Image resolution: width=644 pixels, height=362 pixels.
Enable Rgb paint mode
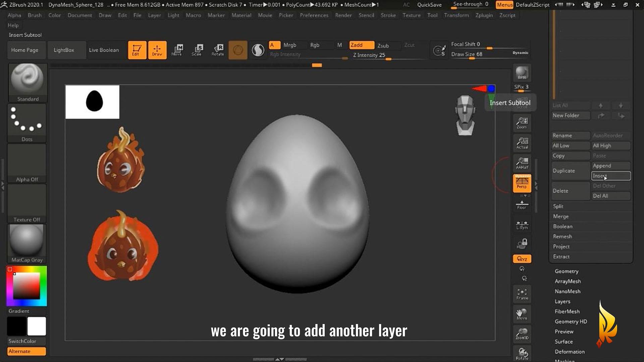point(315,45)
